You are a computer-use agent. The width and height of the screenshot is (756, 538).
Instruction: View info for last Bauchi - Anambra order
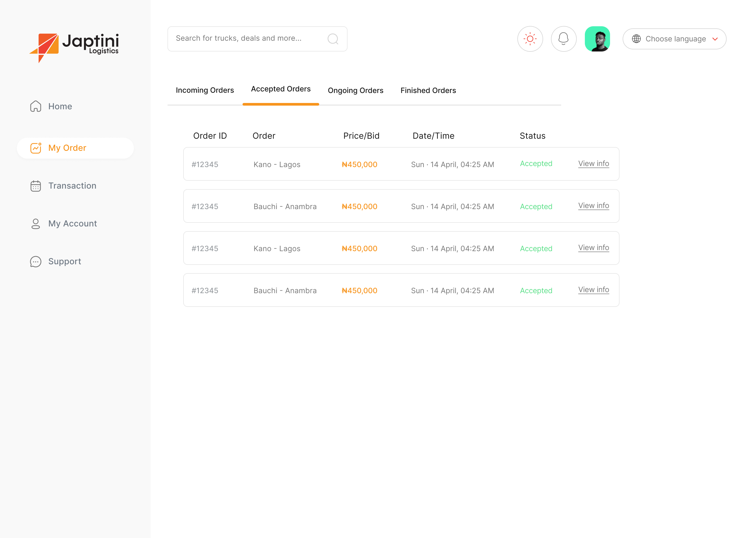(x=594, y=290)
